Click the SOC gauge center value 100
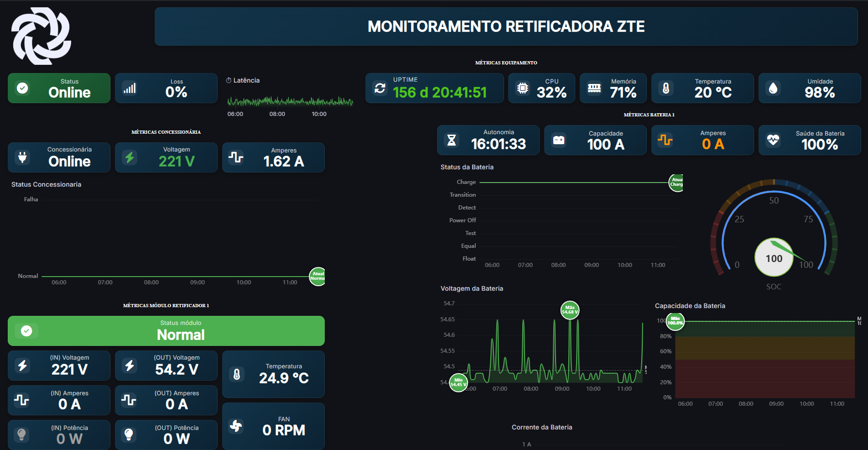 (x=774, y=258)
